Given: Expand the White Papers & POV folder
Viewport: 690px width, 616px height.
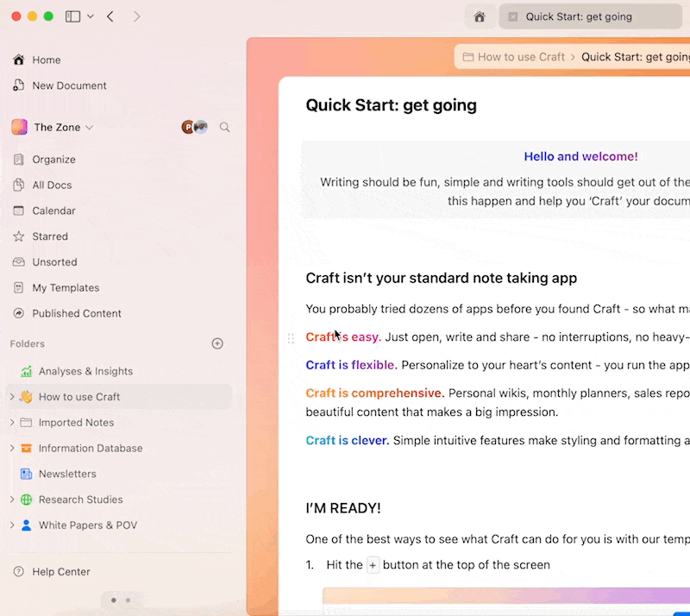Looking at the screenshot, I should (12, 525).
